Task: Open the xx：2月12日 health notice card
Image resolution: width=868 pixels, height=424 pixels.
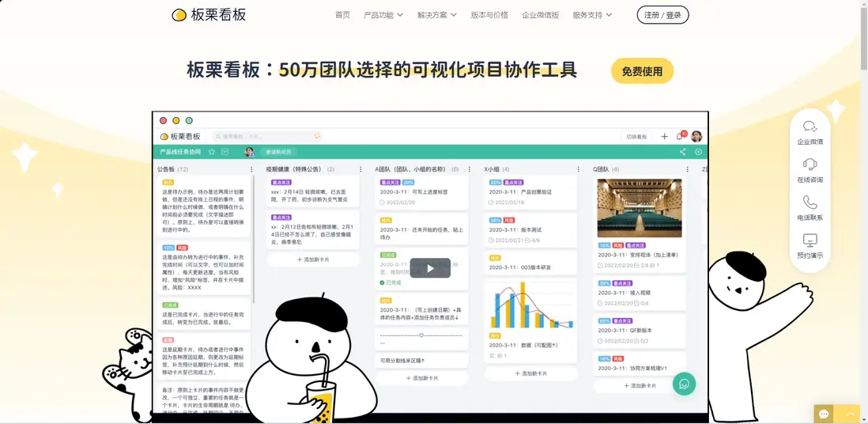Action: [x=313, y=230]
